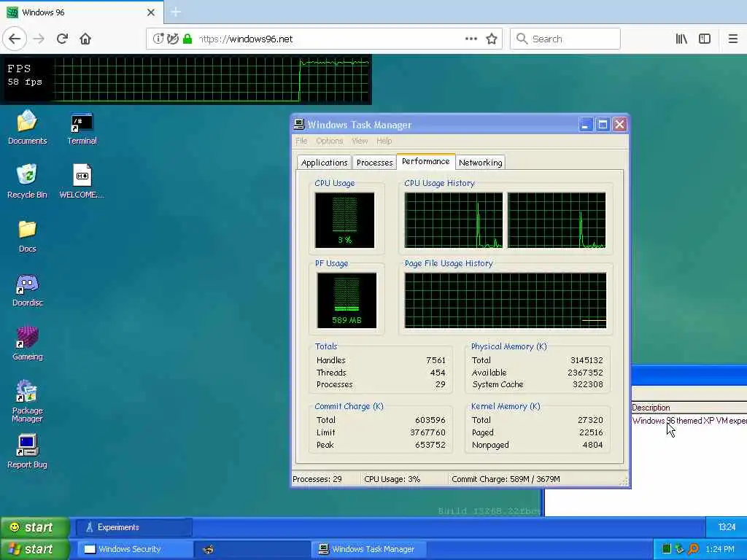The height and width of the screenshot is (560, 747).
Task: Click the browser back arrow
Action: tap(15, 39)
